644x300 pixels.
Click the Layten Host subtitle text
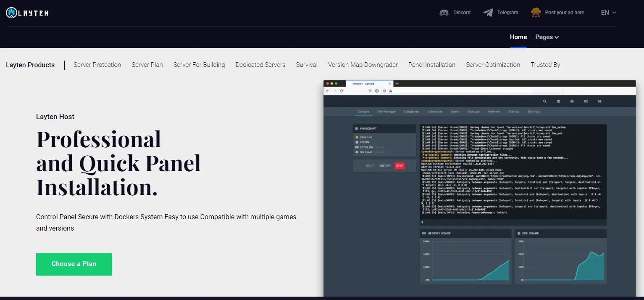[x=55, y=117]
